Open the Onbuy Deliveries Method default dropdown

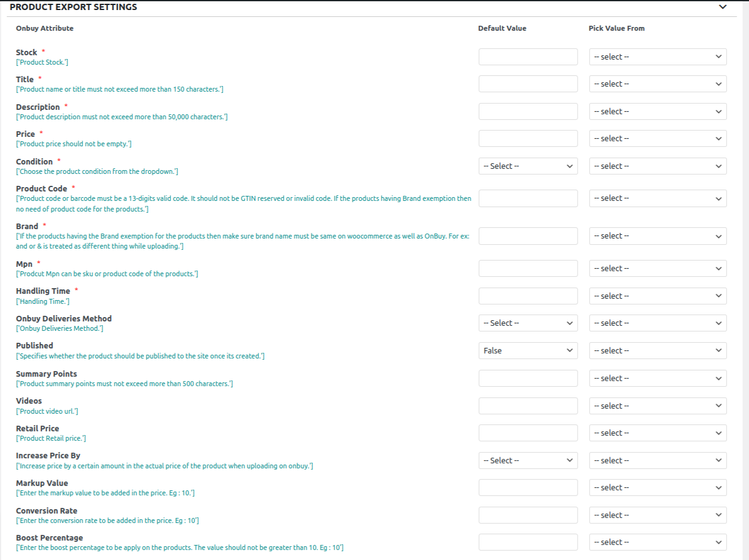(528, 323)
